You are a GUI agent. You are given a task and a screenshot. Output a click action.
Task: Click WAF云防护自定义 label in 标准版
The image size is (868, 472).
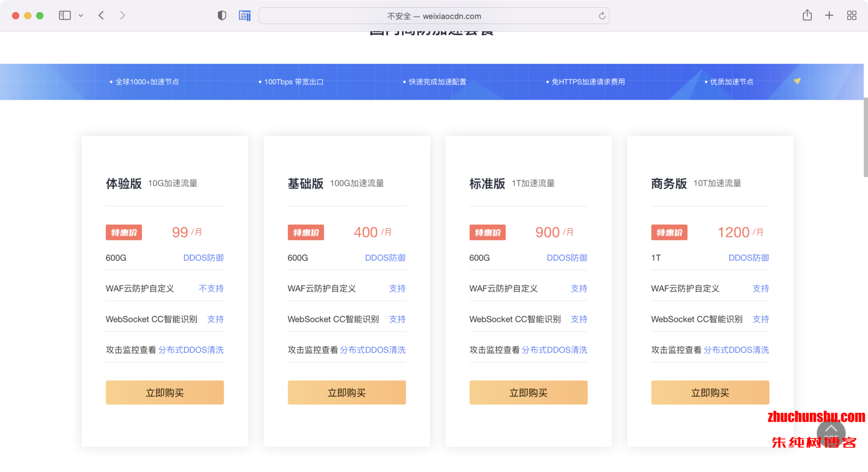(504, 289)
